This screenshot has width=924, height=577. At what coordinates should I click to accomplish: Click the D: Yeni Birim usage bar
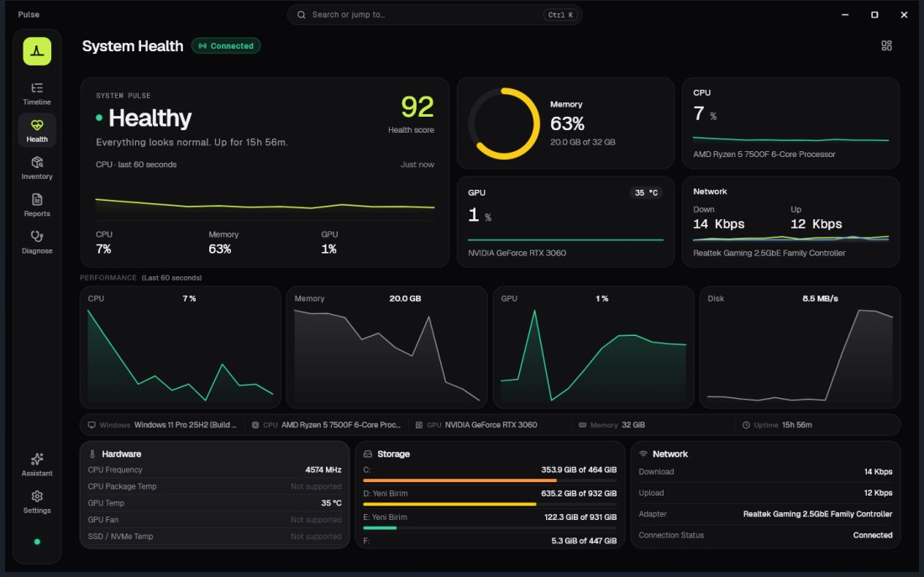[x=490, y=504]
